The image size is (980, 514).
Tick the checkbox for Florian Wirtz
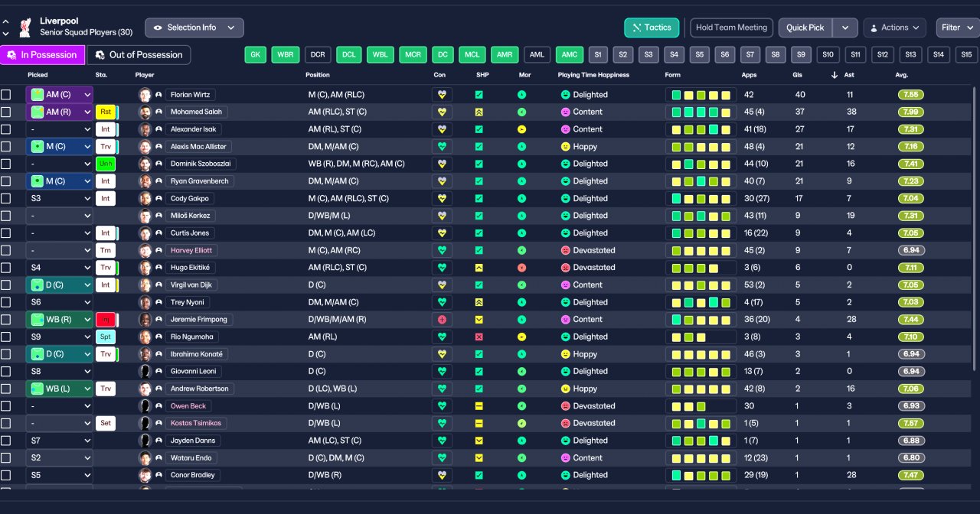tap(6, 95)
